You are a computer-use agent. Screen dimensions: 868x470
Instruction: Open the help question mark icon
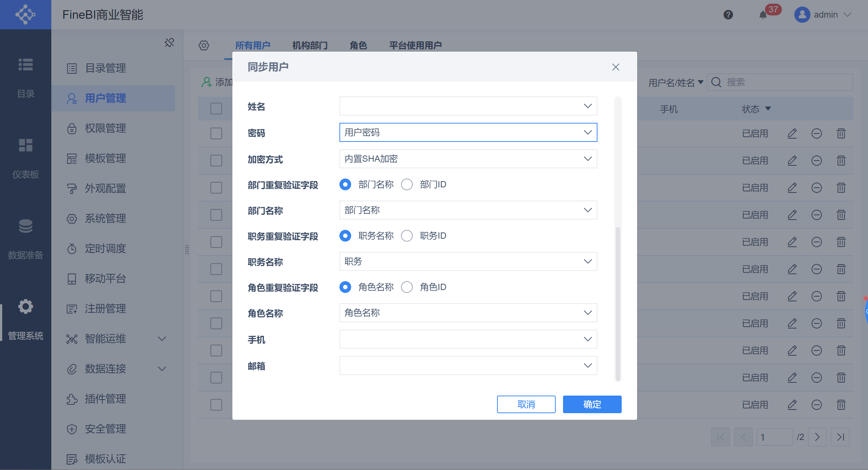click(x=728, y=15)
